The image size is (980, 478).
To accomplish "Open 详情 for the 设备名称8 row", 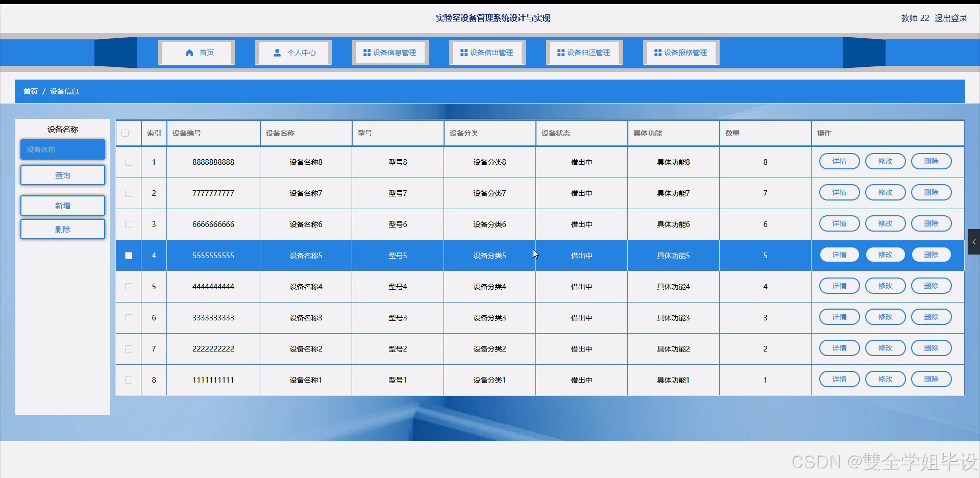I will pyautogui.click(x=839, y=161).
